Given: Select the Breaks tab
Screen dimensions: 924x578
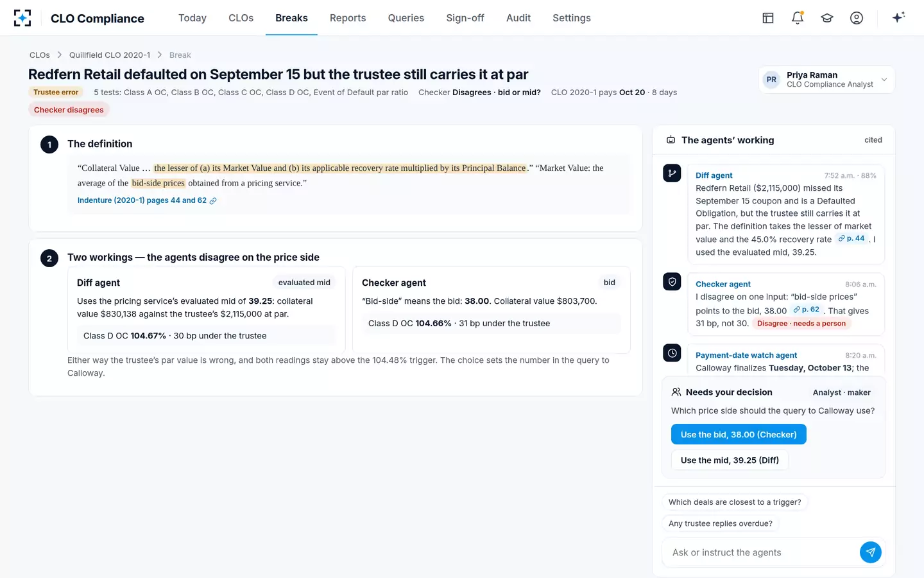Looking at the screenshot, I should [x=291, y=18].
